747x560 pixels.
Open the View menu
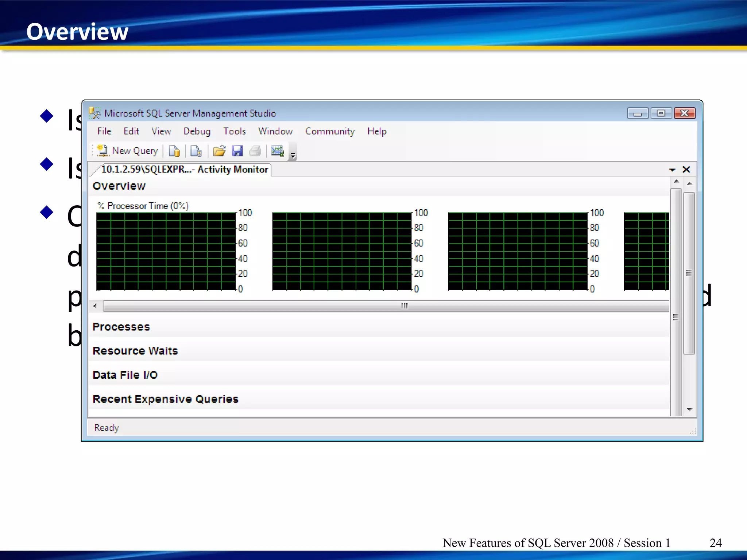(x=161, y=131)
